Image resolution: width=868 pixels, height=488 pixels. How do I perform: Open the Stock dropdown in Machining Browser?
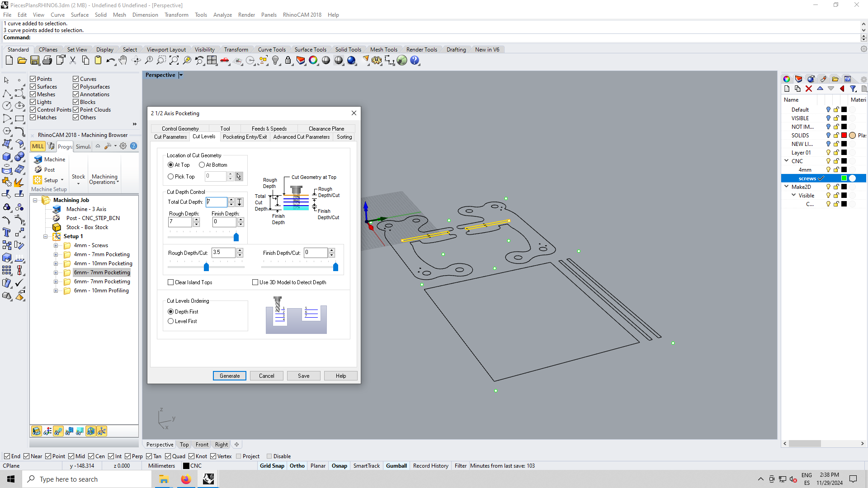point(78,179)
